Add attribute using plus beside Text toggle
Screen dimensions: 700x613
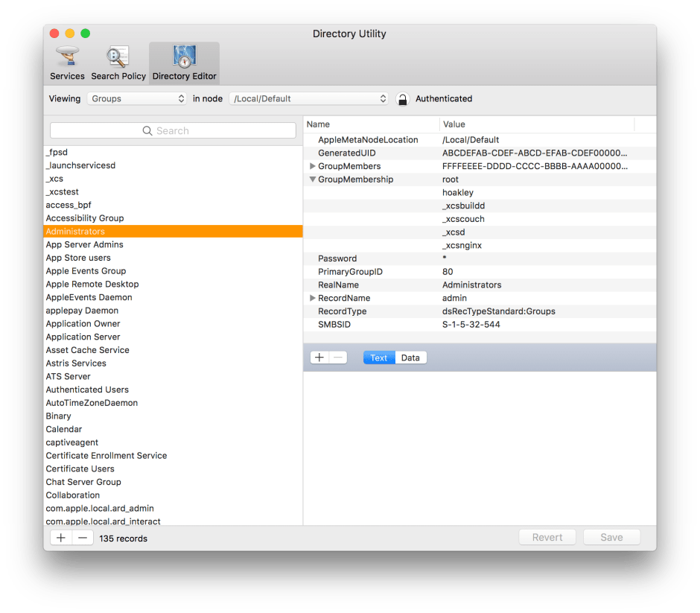(x=319, y=358)
